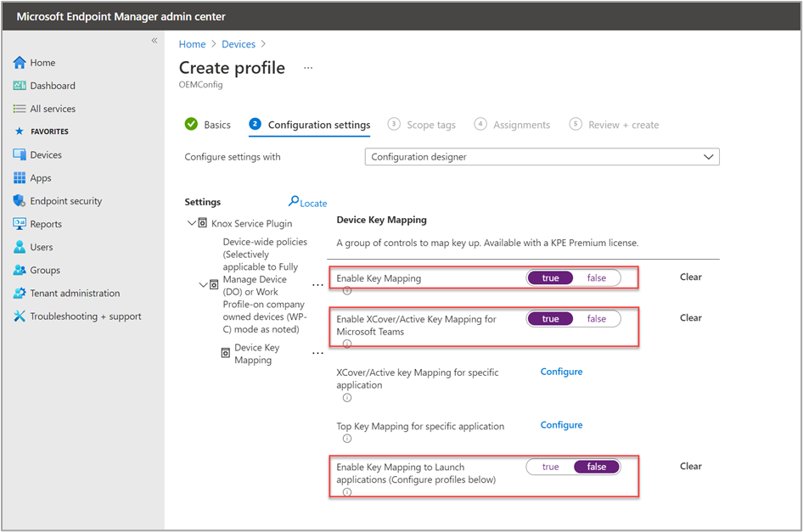Click info icon under Top Key Mapping
Viewport: 803px width, 532px height.
point(347,439)
